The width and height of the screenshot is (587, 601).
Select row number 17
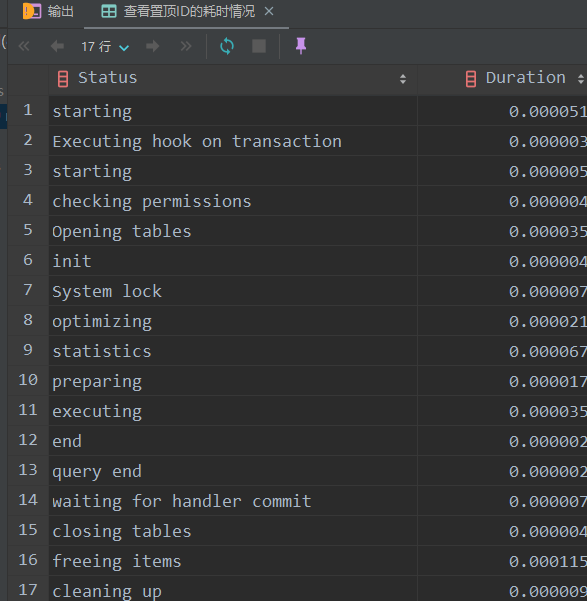click(x=28, y=589)
